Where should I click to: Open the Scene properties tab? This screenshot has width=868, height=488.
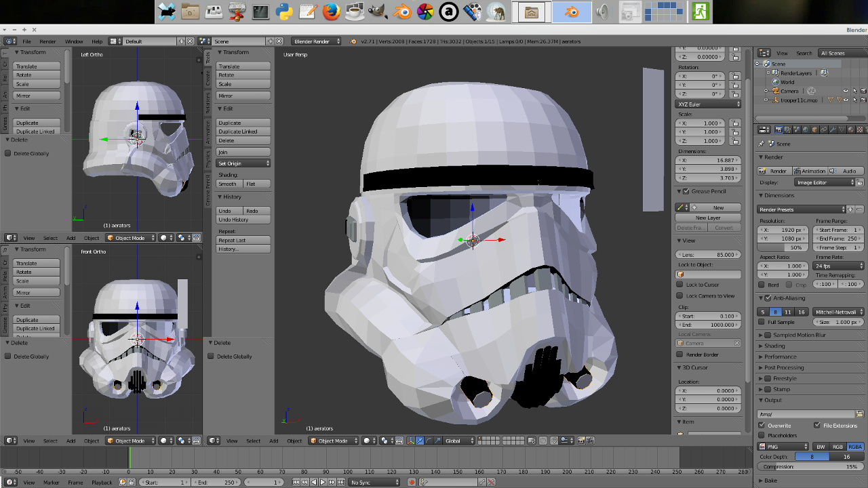[x=797, y=129]
